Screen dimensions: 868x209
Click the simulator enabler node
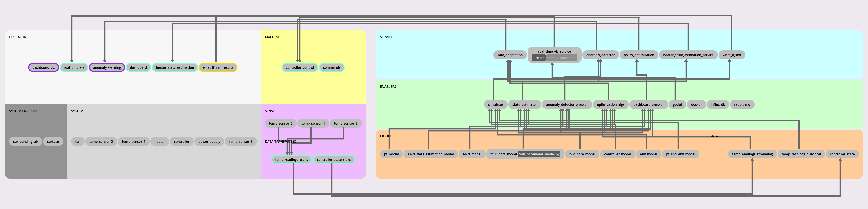(495, 104)
